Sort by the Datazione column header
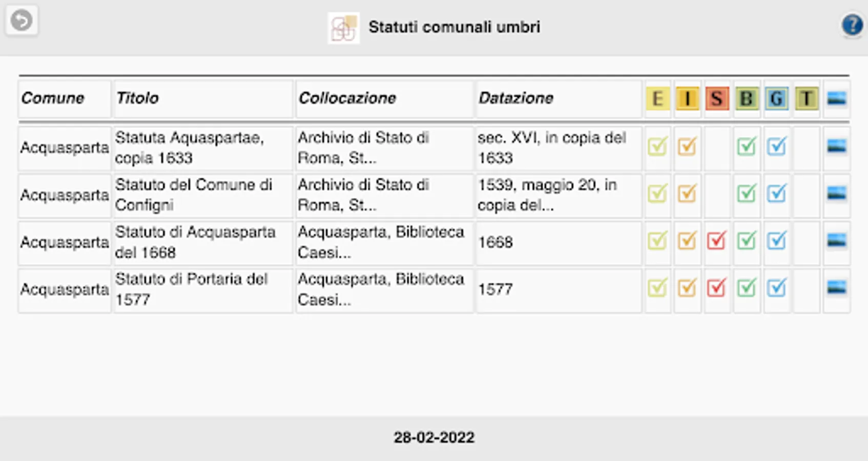Screen dimensions: 868x461 [x=515, y=98]
